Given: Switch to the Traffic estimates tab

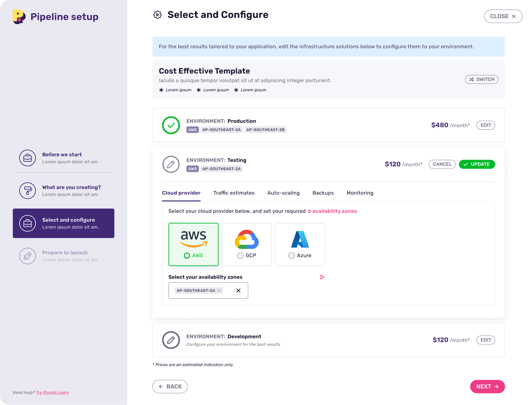Looking at the screenshot, I should point(234,193).
